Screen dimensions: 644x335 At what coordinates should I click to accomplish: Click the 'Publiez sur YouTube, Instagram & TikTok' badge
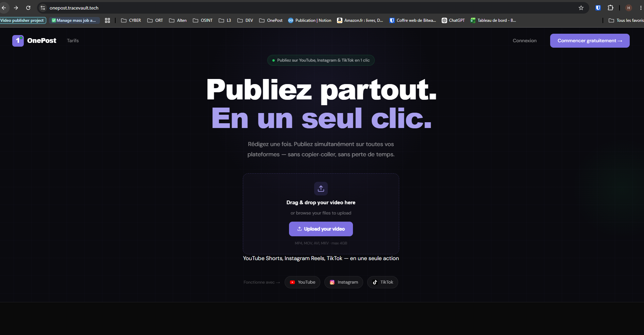[321, 60]
